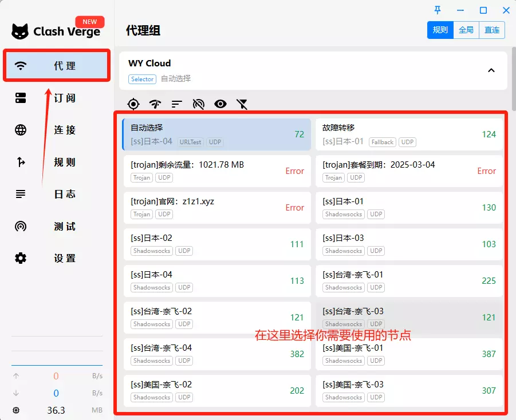Select the [ss]日本-02 node
Image resolution: width=516 pixels, height=420 pixels.
[216, 244]
